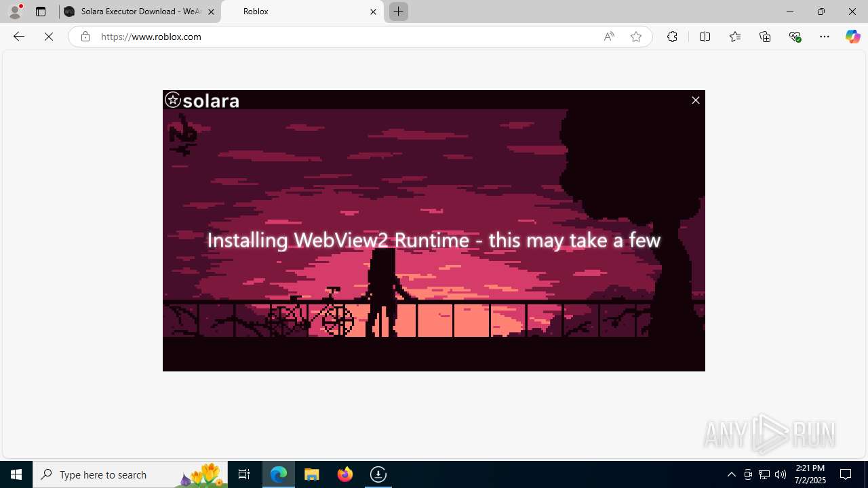Viewport: 868px width, 488px height.
Task: Open a new browser tab
Action: point(399,12)
